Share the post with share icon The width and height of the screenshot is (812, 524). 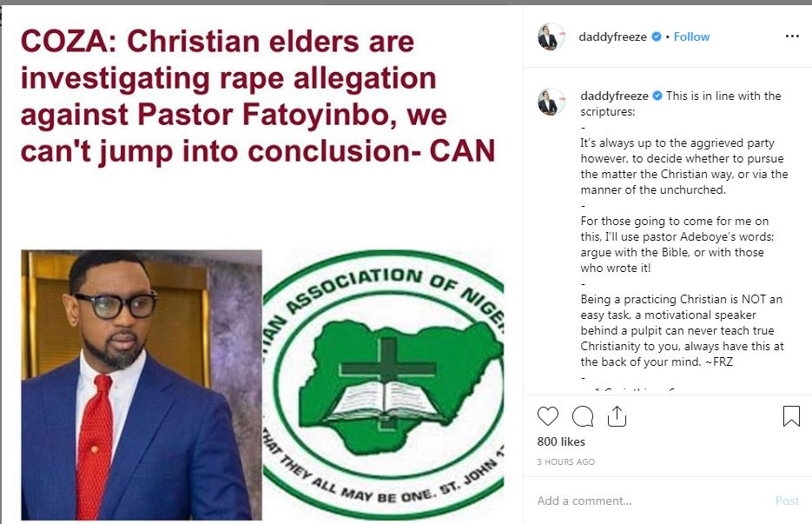[x=617, y=417]
